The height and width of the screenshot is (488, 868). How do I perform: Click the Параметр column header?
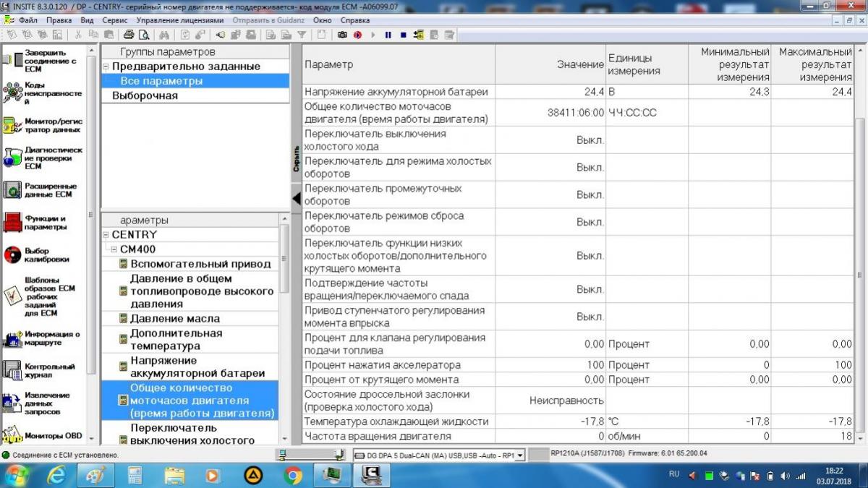399,64
